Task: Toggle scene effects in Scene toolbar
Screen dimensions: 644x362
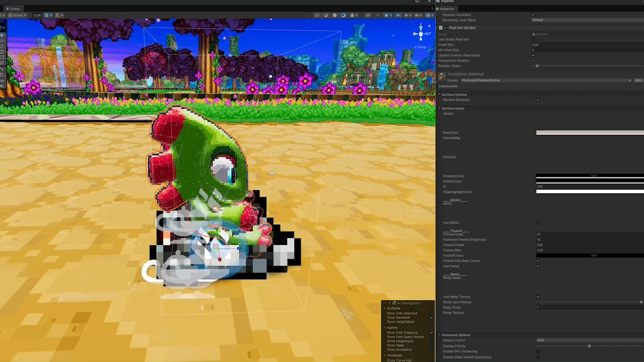Action: [386, 15]
